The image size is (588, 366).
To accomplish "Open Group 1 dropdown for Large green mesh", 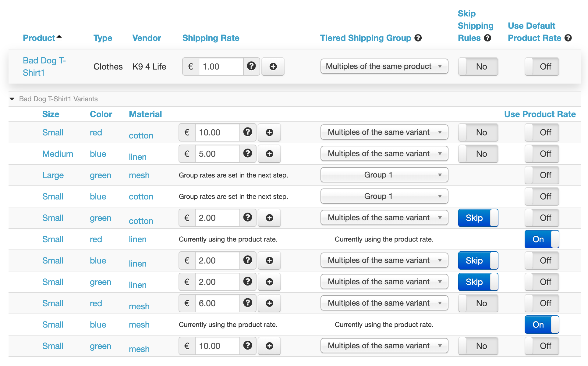I will tap(384, 175).
